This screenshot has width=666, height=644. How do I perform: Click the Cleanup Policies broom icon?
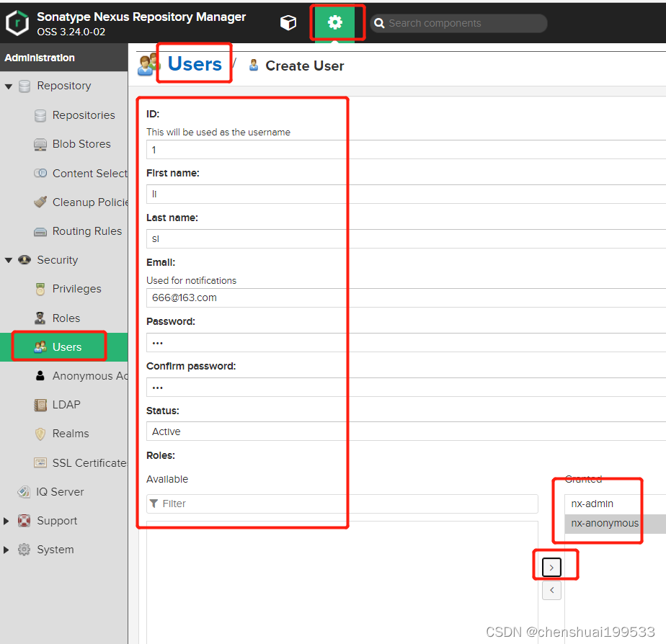pyautogui.click(x=40, y=202)
